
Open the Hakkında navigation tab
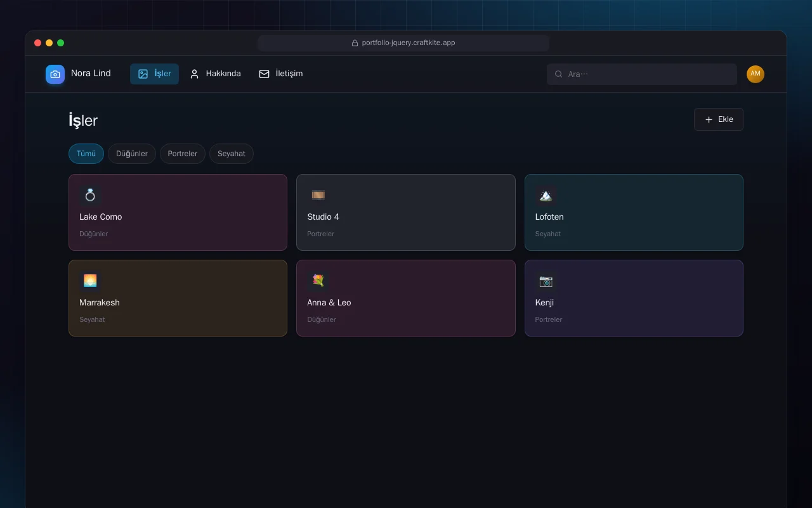[x=215, y=74]
